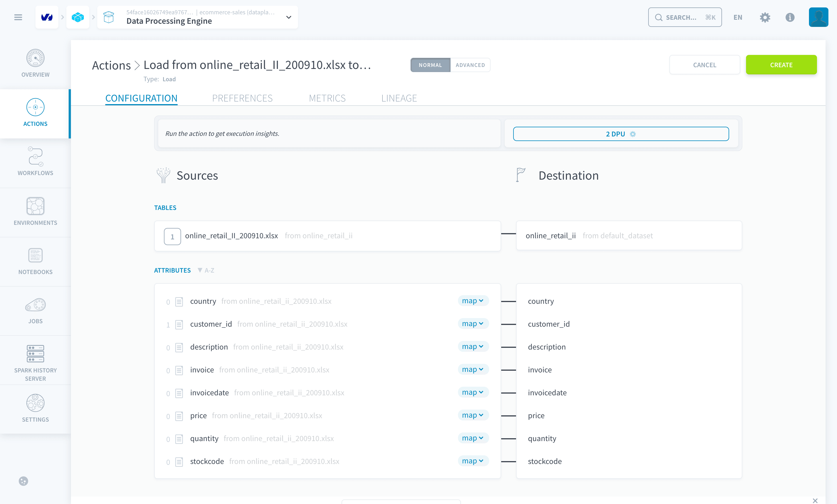Switch to Normal mode

430,65
